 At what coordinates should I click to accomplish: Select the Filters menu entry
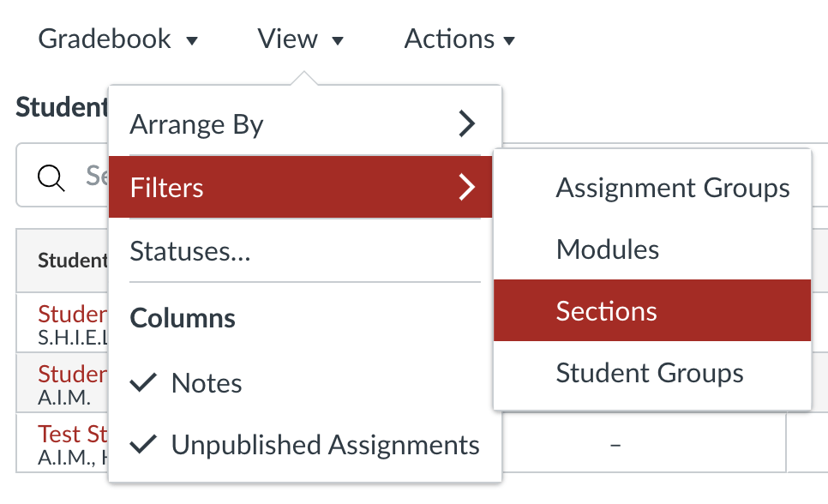[167, 188]
